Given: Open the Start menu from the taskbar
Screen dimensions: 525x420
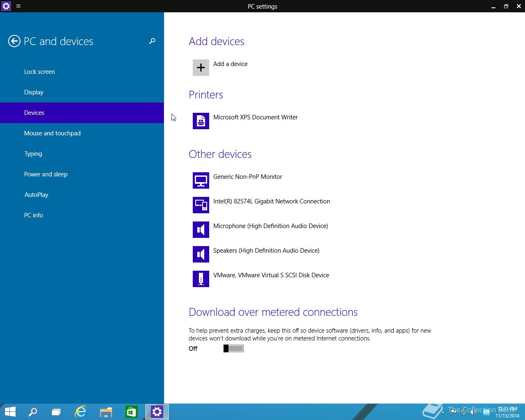Looking at the screenshot, I should click(10, 412).
